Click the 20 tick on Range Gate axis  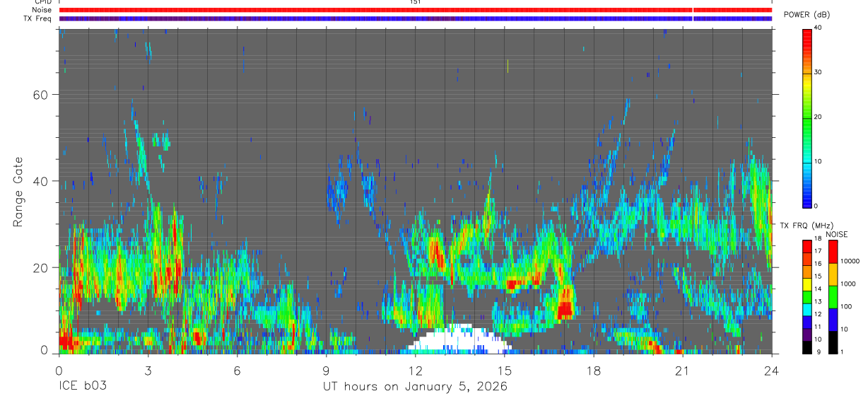[40, 267]
